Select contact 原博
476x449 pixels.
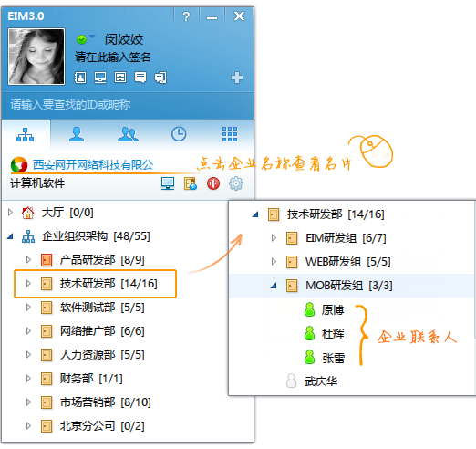point(333,309)
